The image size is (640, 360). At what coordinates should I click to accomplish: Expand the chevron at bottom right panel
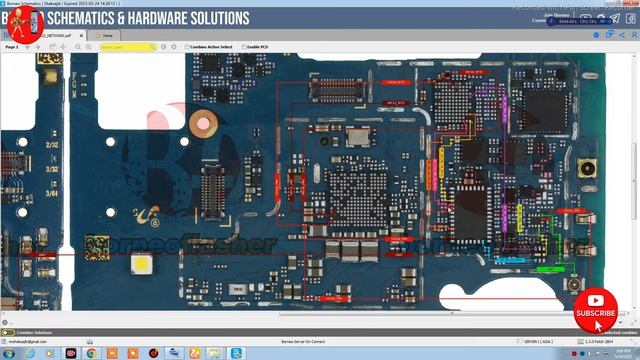tap(621, 322)
